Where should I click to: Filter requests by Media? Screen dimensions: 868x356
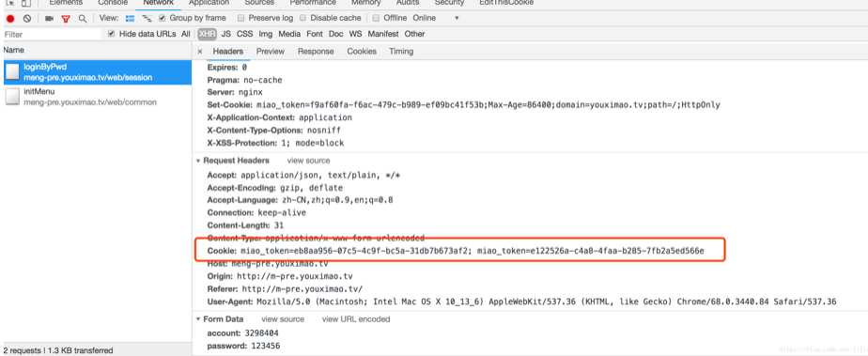pyautogui.click(x=289, y=34)
